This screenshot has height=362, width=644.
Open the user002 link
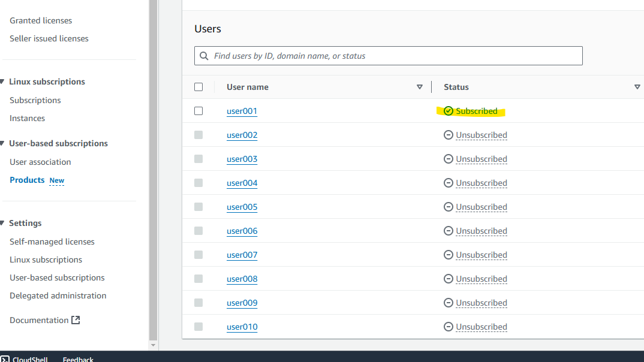(x=242, y=135)
